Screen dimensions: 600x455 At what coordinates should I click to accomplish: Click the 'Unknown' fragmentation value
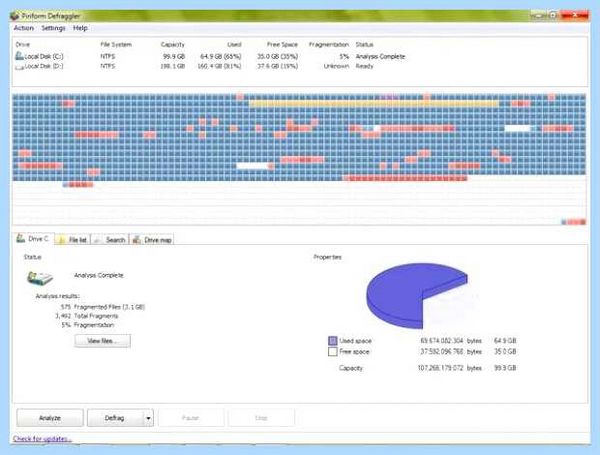pyautogui.click(x=336, y=66)
